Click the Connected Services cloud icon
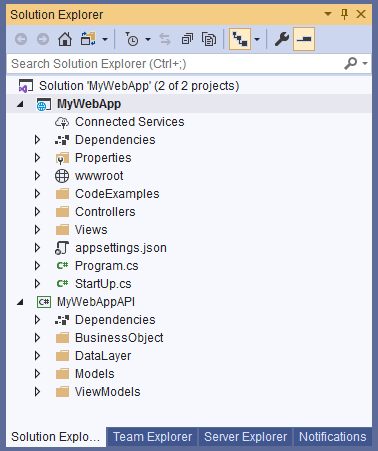The width and height of the screenshot is (378, 451). [62, 122]
